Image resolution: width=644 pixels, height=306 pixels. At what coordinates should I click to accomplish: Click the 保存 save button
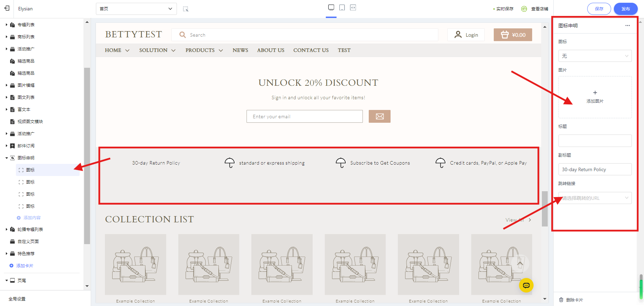pyautogui.click(x=599, y=9)
